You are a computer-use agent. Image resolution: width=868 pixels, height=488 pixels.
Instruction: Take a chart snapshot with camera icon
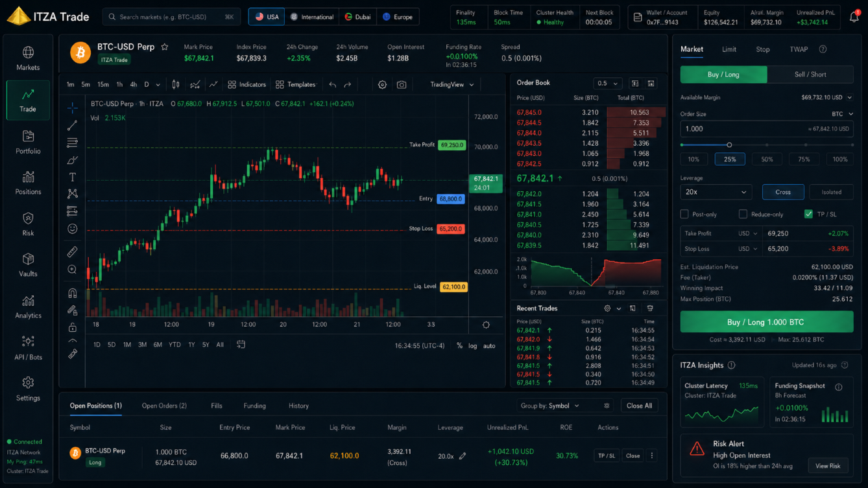click(x=402, y=85)
